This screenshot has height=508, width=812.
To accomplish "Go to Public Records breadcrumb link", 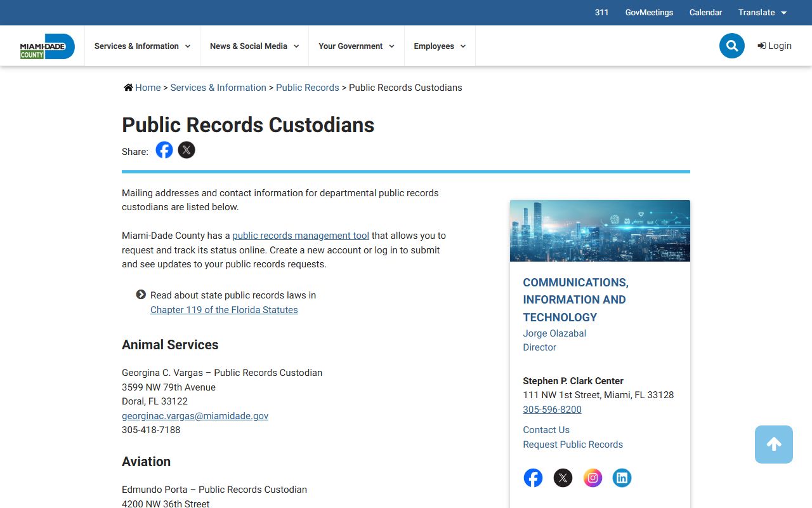I will pos(308,88).
